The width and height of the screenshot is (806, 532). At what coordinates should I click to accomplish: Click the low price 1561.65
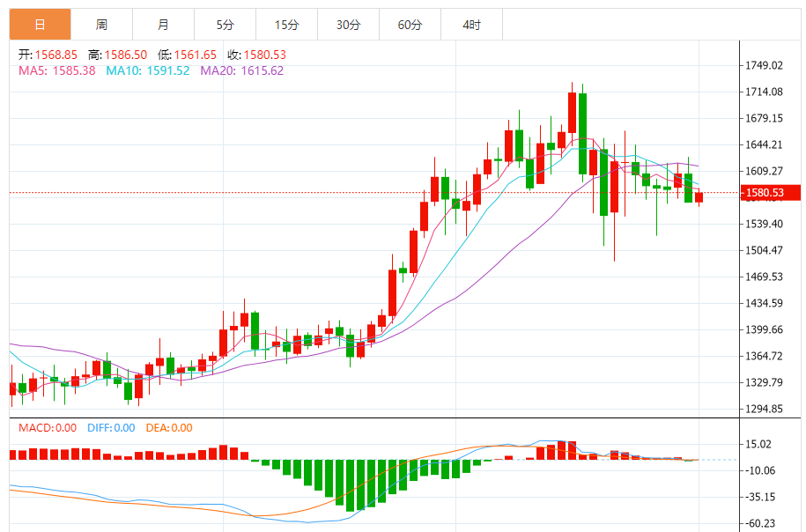[196, 55]
